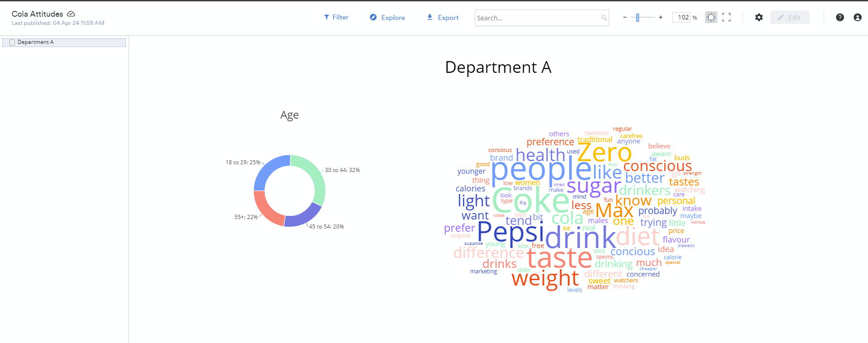The width and height of the screenshot is (868, 343).
Task: Open user account menu
Action: pyautogui.click(x=858, y=17)
